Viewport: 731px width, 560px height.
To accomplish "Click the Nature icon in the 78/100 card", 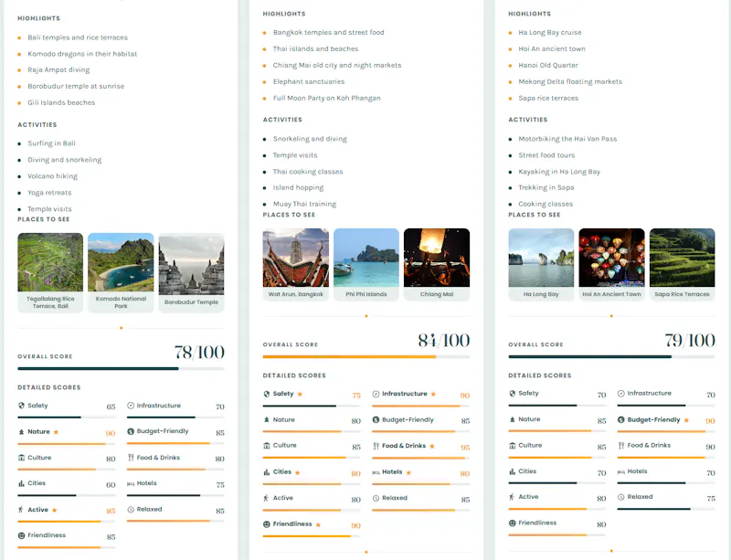I will coord(21,432).
